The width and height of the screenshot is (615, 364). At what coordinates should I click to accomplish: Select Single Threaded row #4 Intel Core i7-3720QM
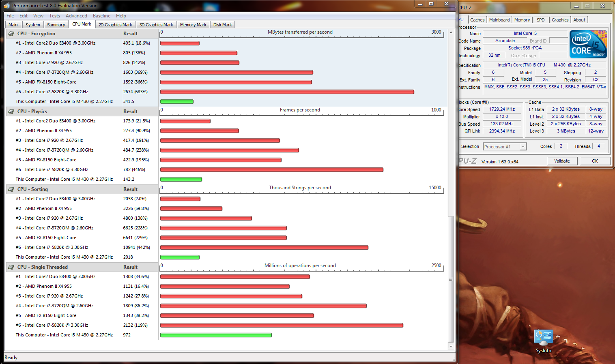[82, 306]
